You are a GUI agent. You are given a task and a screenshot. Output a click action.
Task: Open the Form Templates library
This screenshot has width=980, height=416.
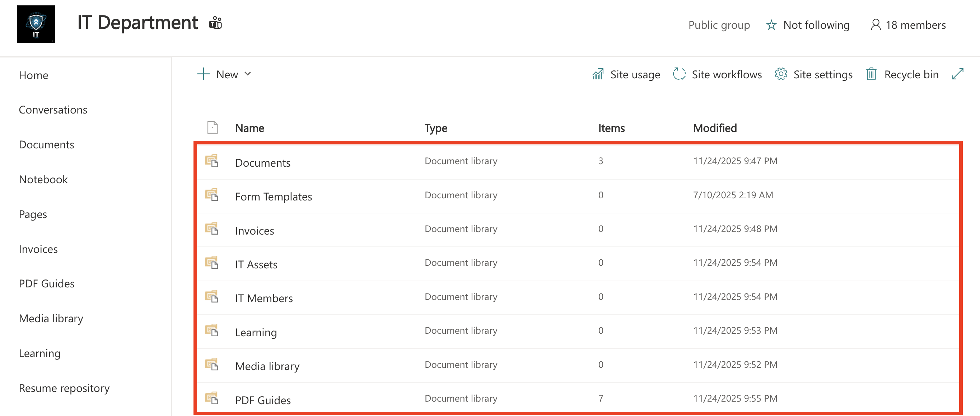coord(273,197)
